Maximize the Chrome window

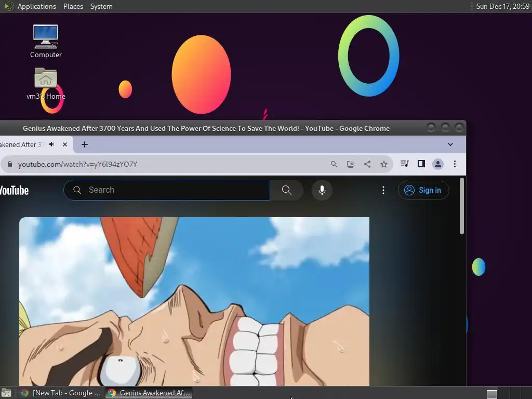tap(445, 128)
